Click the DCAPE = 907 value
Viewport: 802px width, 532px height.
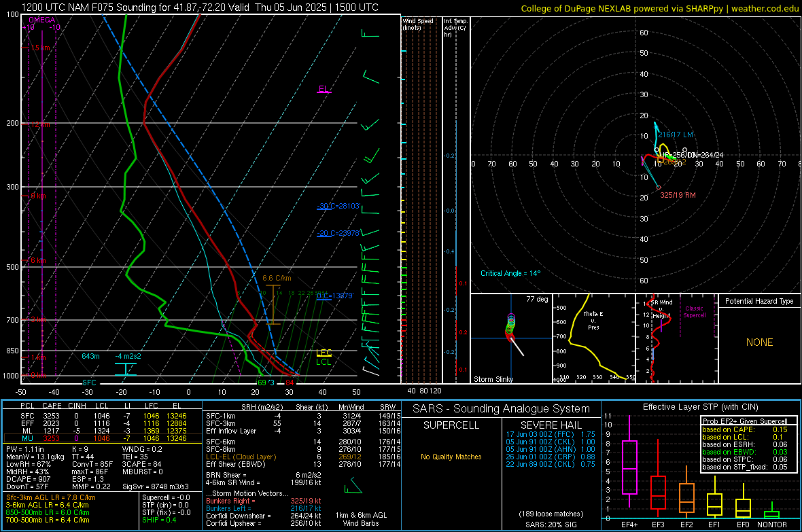[x=28, y=479]
